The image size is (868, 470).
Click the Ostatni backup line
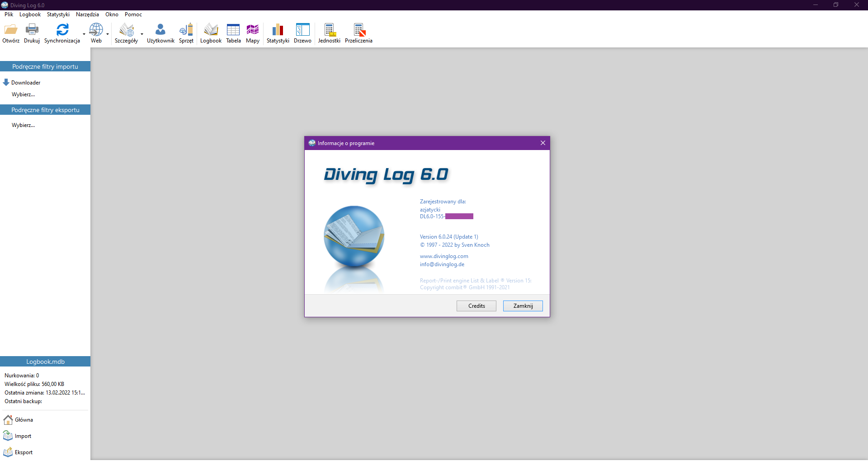23,401
